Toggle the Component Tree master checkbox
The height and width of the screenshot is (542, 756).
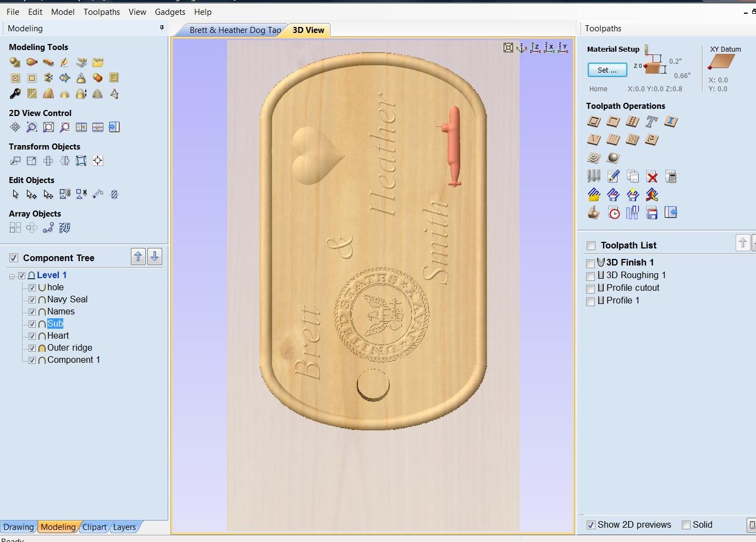[14, 258]
